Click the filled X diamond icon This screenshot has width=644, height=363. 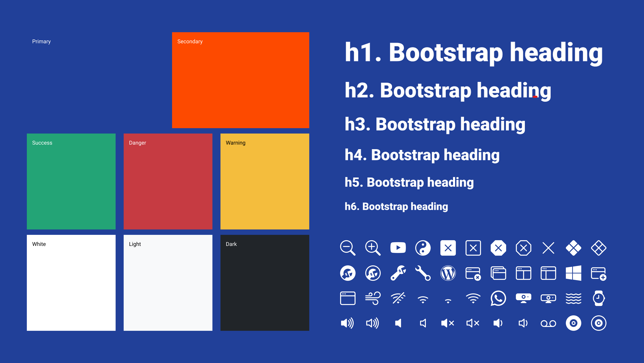(x=574, y=248)
